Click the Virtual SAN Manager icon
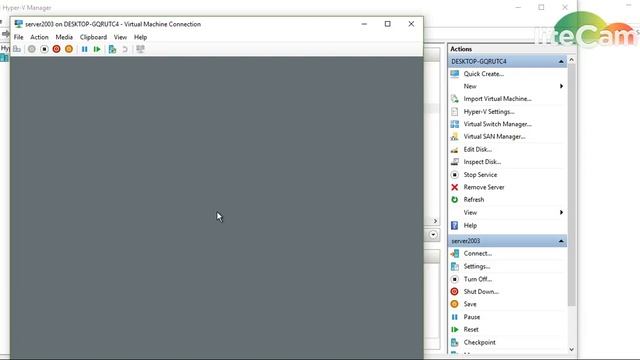Screen dimensions: 640x360 click(x=454, y=137)
